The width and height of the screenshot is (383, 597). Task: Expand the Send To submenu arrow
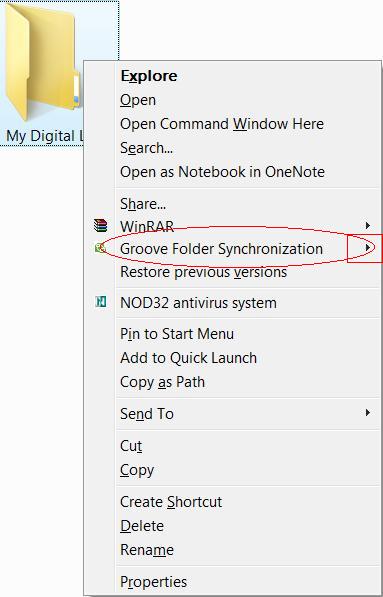pyautogui.click(x=367, y=413)
